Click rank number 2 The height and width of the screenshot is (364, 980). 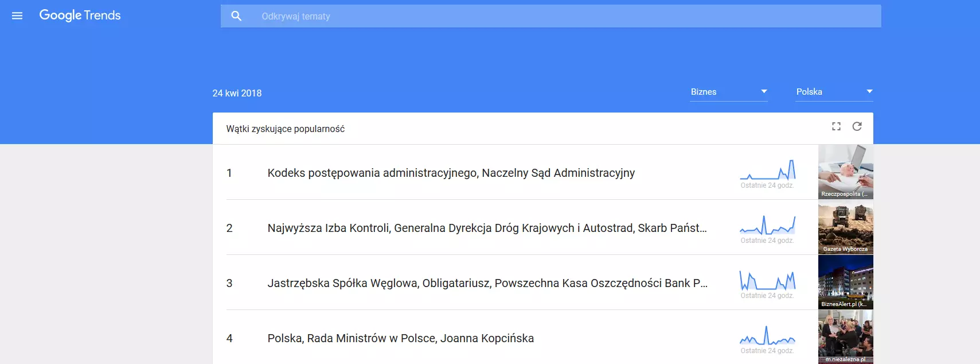click(x=229, y=228)
